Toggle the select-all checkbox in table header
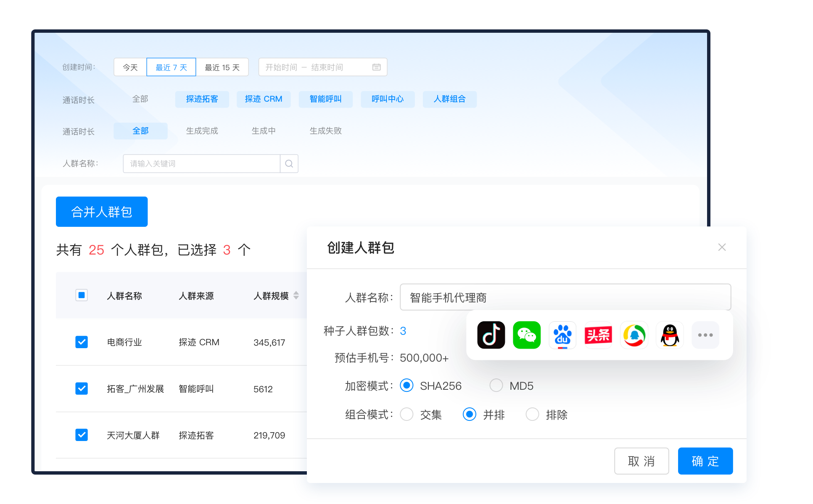The height and width of the screenshot is (504, 813). [x=82, y=296]
